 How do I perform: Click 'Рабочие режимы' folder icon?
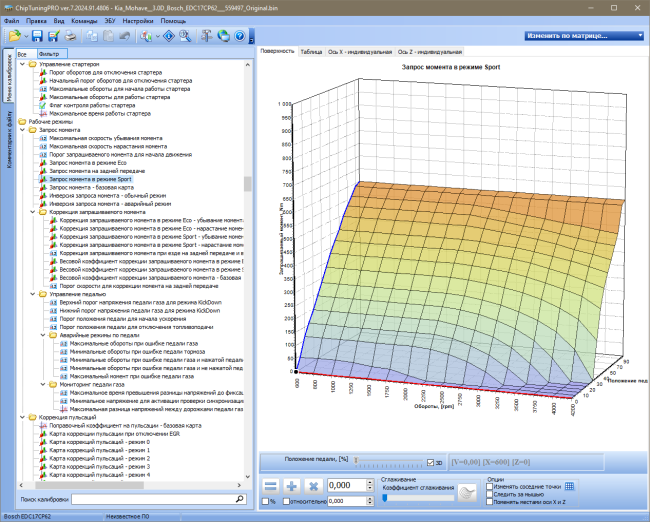(x=22, y=122)
